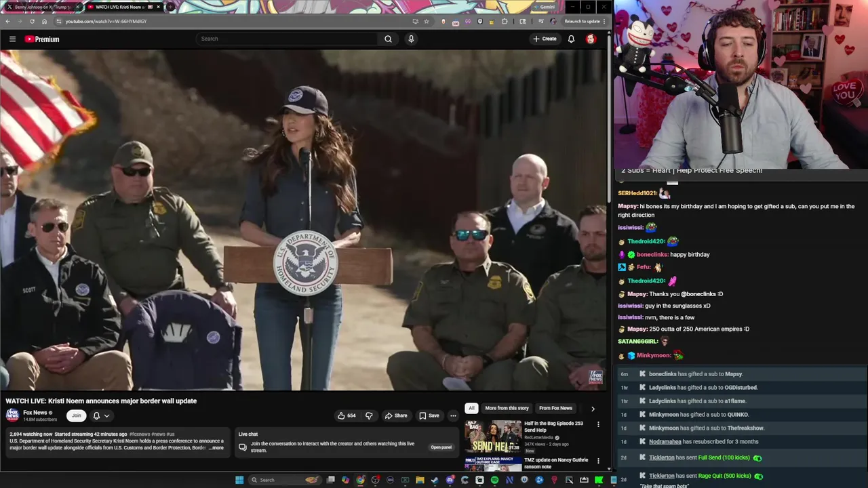Open the live chat panel

(x=441, y=447)
